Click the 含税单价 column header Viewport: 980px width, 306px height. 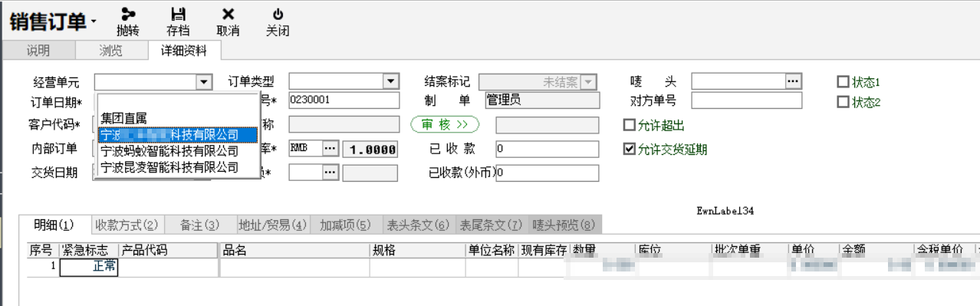(942, 250)
